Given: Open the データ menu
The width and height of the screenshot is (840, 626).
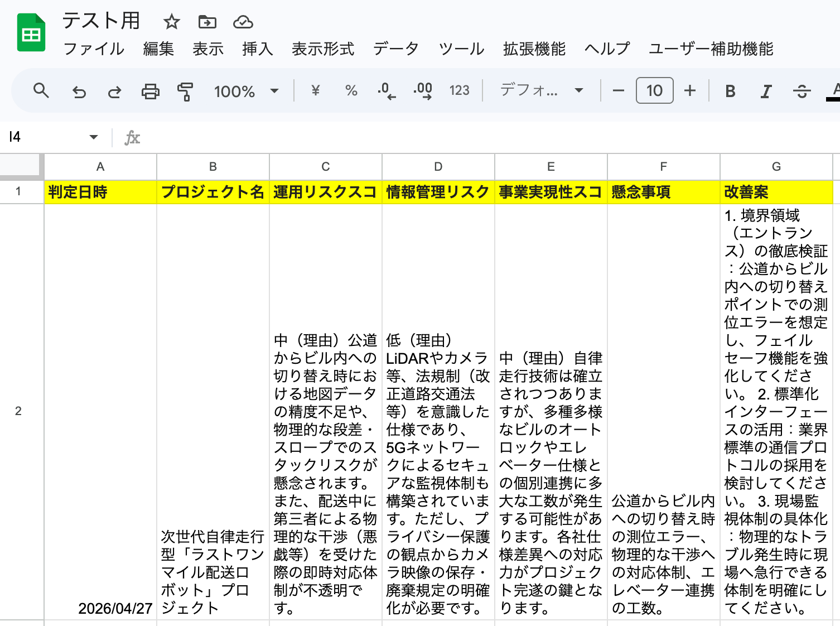Looking at the screenshot, I should pos(395,49).
